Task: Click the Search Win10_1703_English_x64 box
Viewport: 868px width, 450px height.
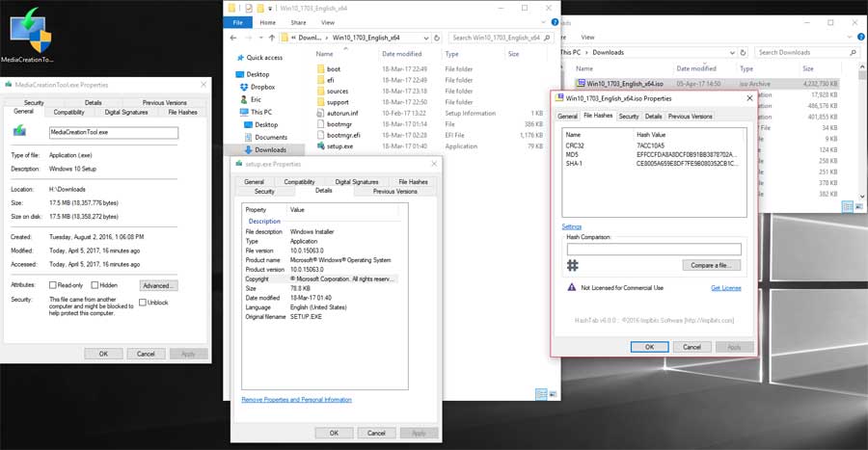Action: click(501, 38)
